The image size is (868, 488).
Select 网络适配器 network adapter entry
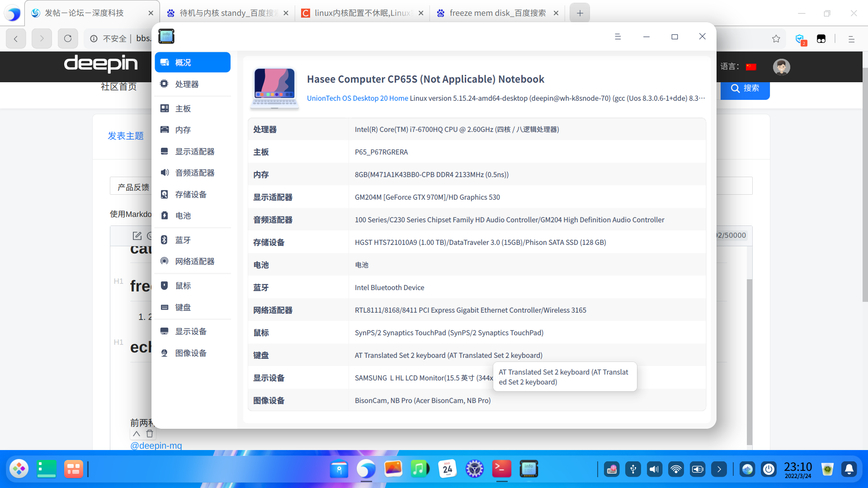[194, 261]
